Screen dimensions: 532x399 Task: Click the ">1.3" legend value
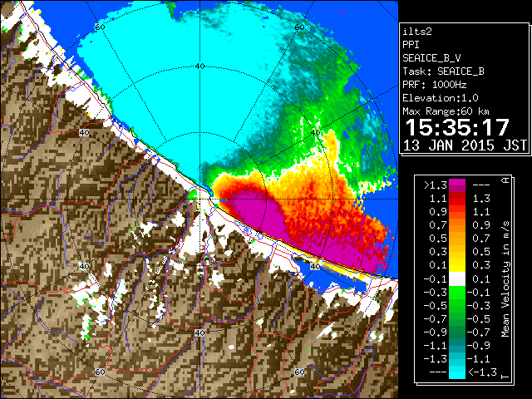[436, 185]
